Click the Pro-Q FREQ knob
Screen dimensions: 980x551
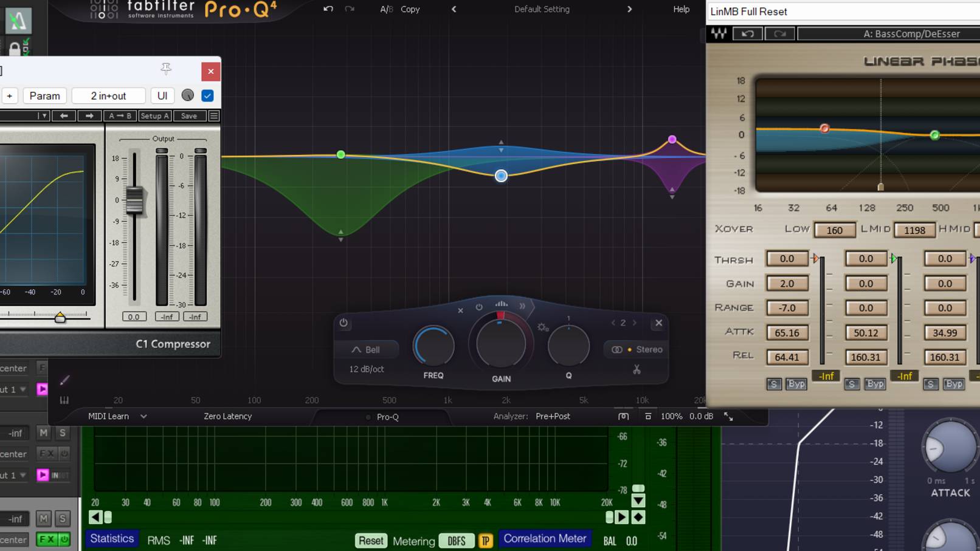click(433, 346)
